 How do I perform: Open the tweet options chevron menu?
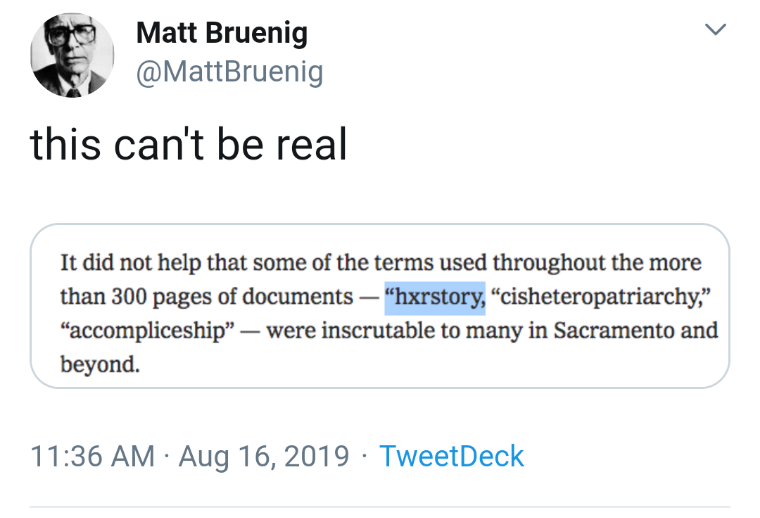pyautogui.click(x=715, y=30)
